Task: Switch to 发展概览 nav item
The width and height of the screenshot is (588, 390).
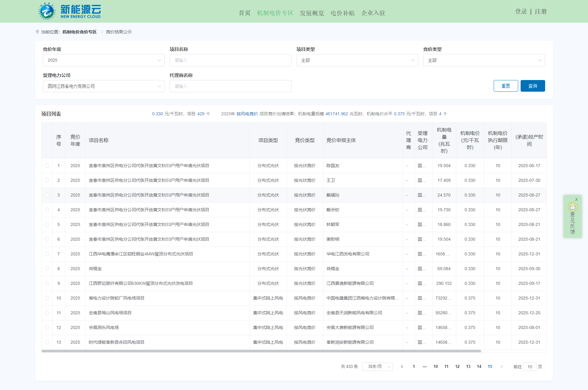Action: click(312, 13)
